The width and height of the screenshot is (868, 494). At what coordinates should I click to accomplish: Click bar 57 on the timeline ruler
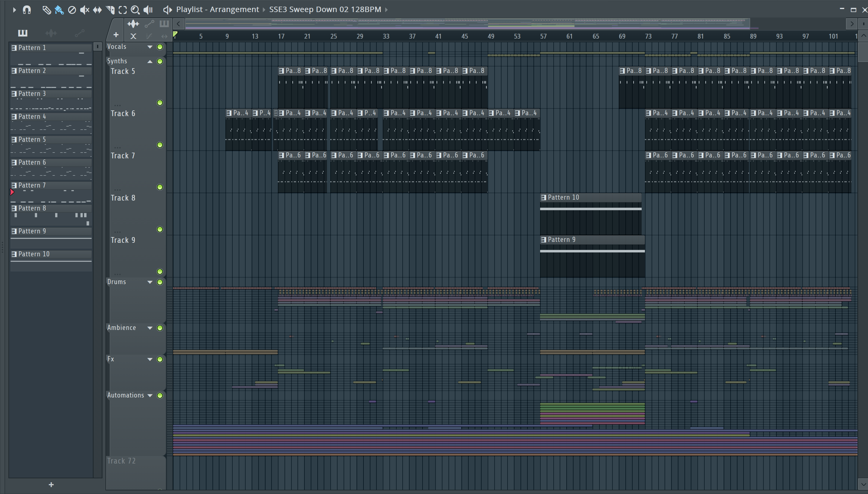pyautogui.click(x=543, y=36)
